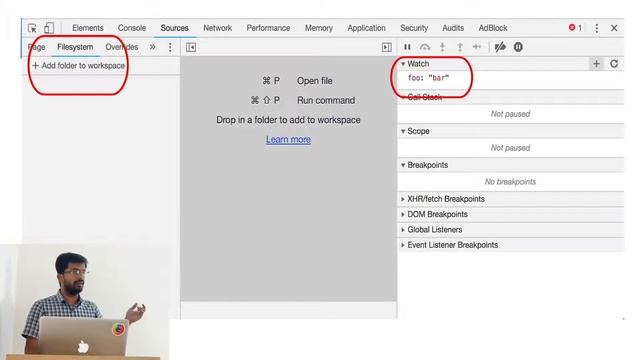This screenshot has height=360, width=640.
Task: Click the red error count indicator
Action: pos(575,28)
